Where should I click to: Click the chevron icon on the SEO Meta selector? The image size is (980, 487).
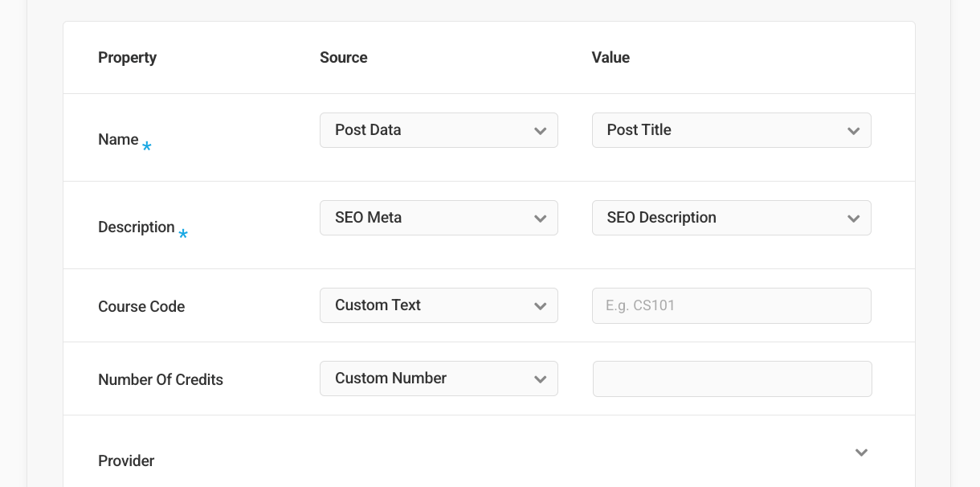coord(540,217)
